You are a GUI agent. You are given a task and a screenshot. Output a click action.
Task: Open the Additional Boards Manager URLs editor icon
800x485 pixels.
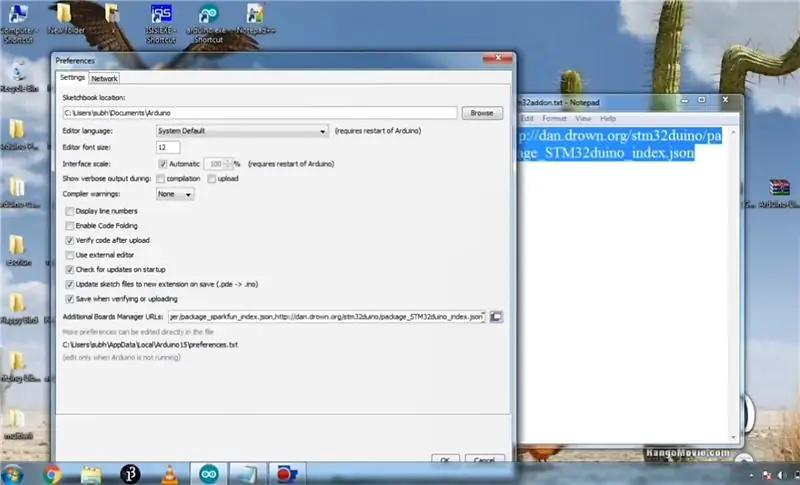[496, 317]
